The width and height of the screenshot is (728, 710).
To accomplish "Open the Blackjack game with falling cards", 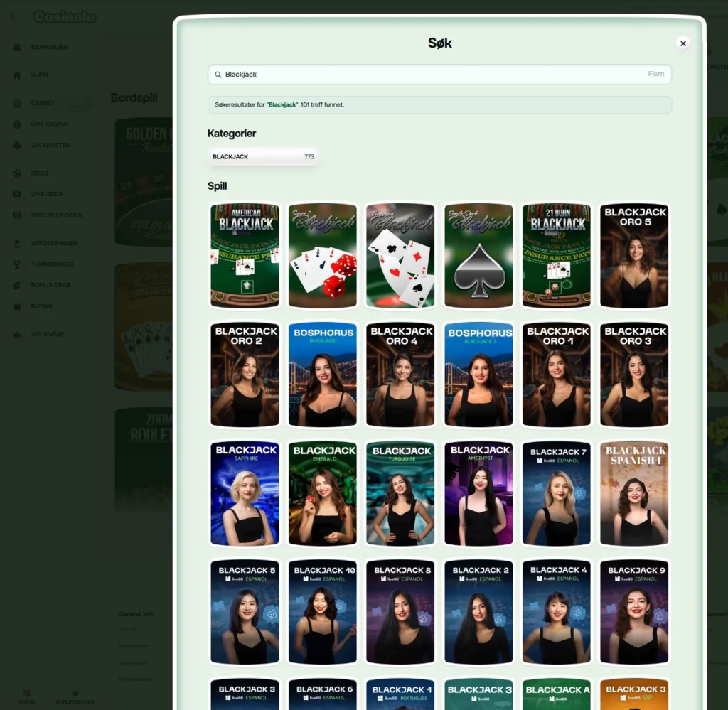I will pyautogui.click(x=401, y=256).
